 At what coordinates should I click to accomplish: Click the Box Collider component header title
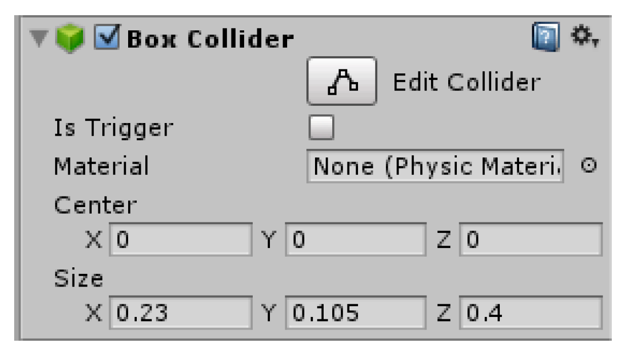click(x=210, y=39)
